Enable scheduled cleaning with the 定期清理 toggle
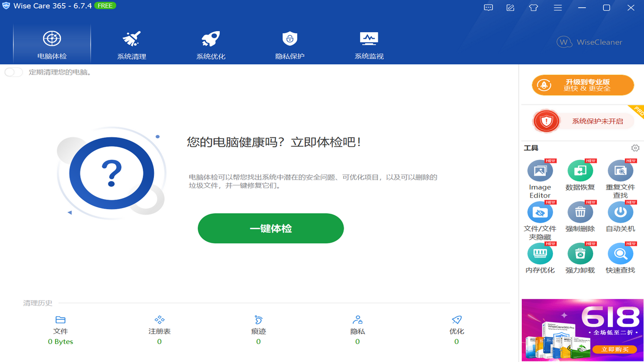Screen dimensions: 644x362 click(14, 72)
